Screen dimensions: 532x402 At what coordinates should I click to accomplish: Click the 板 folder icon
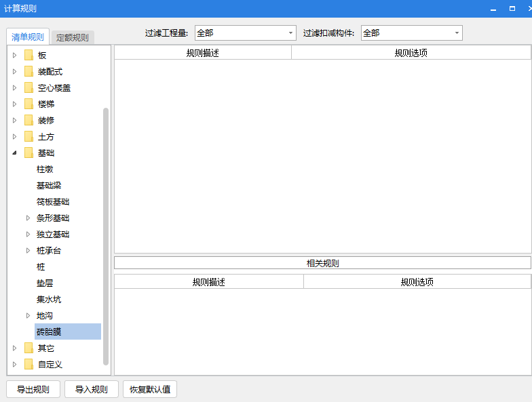tap(28, 56)
